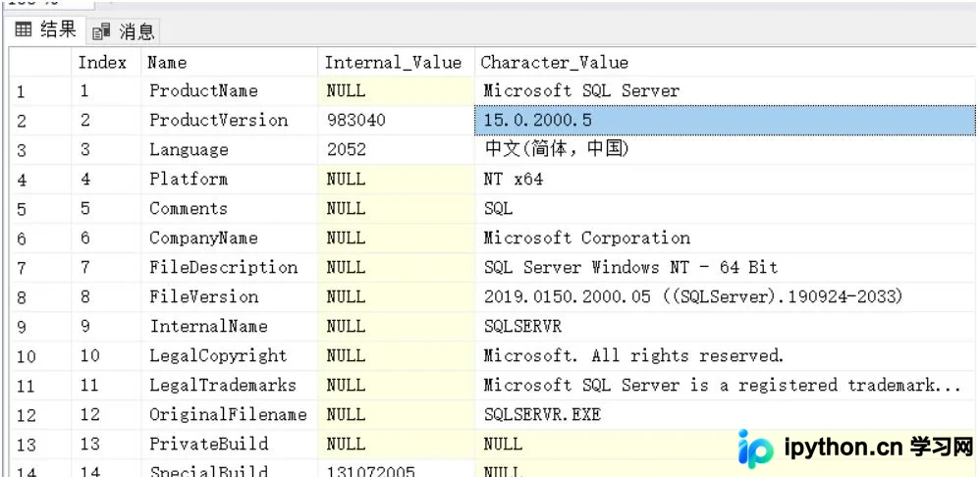
Task: Select Microsoft. All rights reserved. cell
Action: tap(725, 356)
